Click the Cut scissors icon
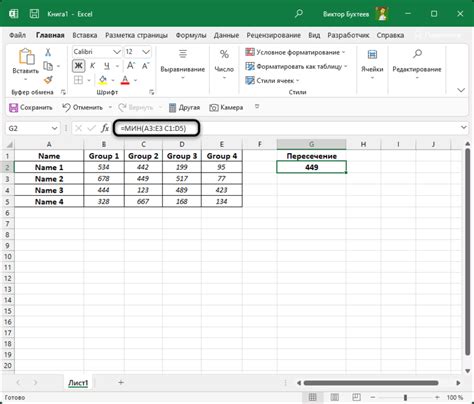Image resolution: width=474 pixels, height=404 pixels. pyautogui.click(x=48, y=52)
